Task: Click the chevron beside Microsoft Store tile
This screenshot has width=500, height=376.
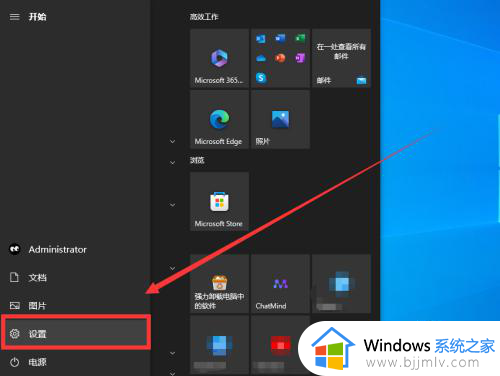Action: point(172,205)
